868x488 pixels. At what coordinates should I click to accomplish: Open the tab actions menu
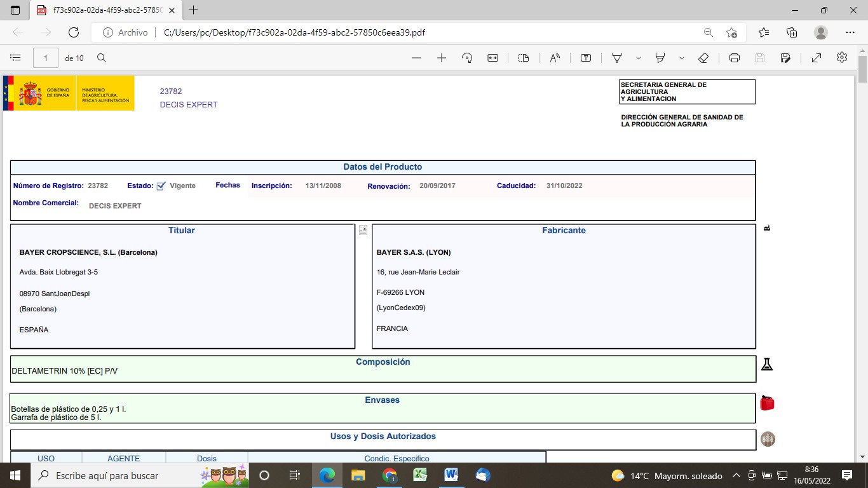[x=15, y=10]
